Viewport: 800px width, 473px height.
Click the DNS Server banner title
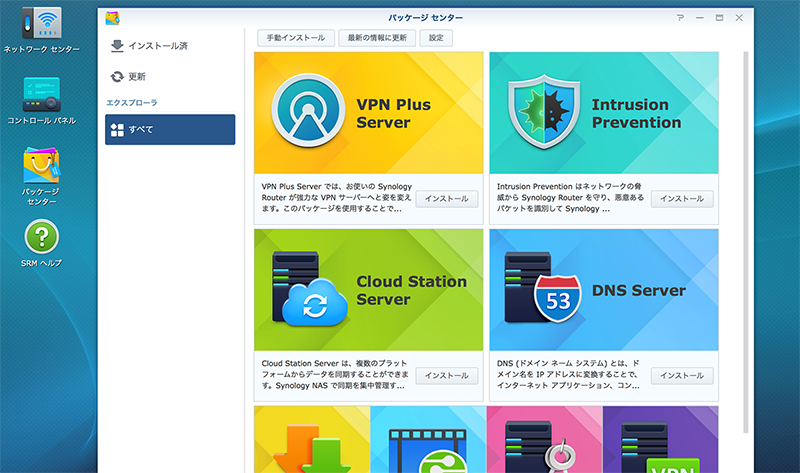pyautogui.click(x=639, y=290)
